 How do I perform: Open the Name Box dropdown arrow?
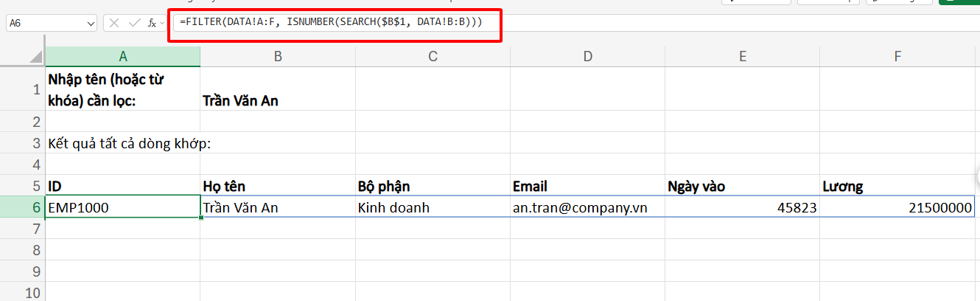91,24
